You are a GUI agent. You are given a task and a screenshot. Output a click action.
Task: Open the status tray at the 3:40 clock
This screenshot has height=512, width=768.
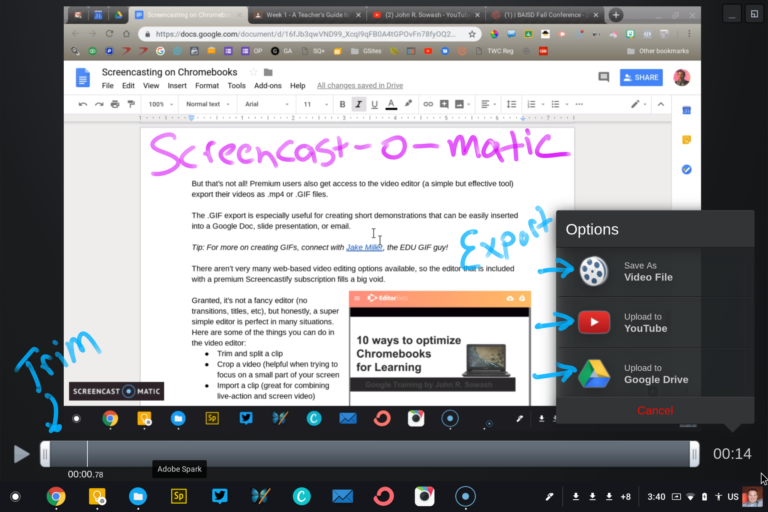tap(656, 497)
